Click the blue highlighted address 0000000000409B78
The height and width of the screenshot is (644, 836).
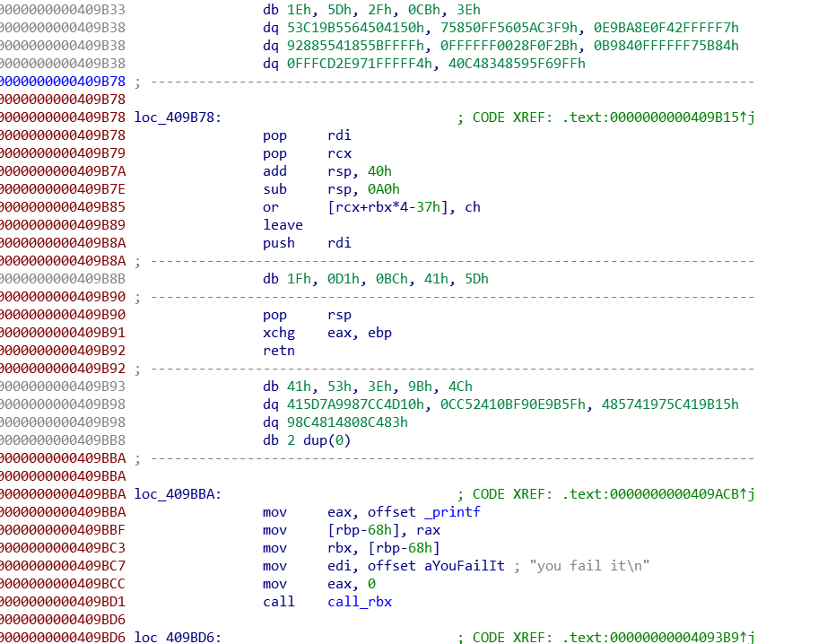click(63, 82)
